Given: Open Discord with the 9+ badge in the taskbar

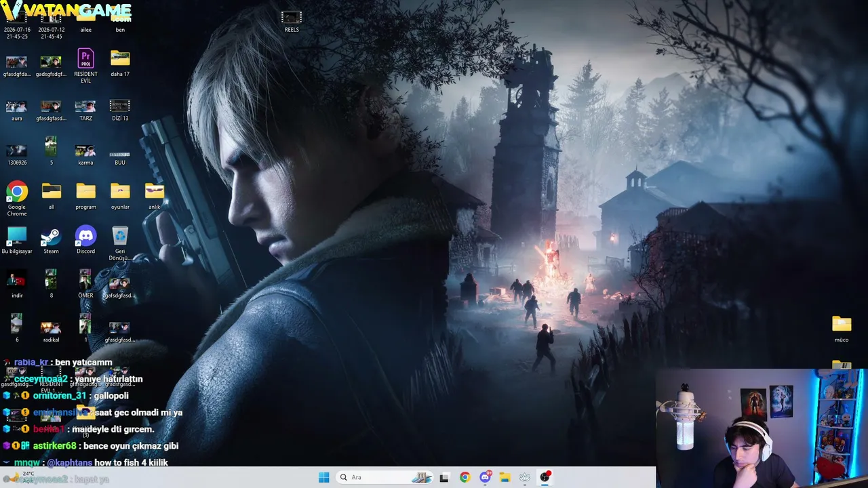Looking at the screenshot, I should pos(485,477).
